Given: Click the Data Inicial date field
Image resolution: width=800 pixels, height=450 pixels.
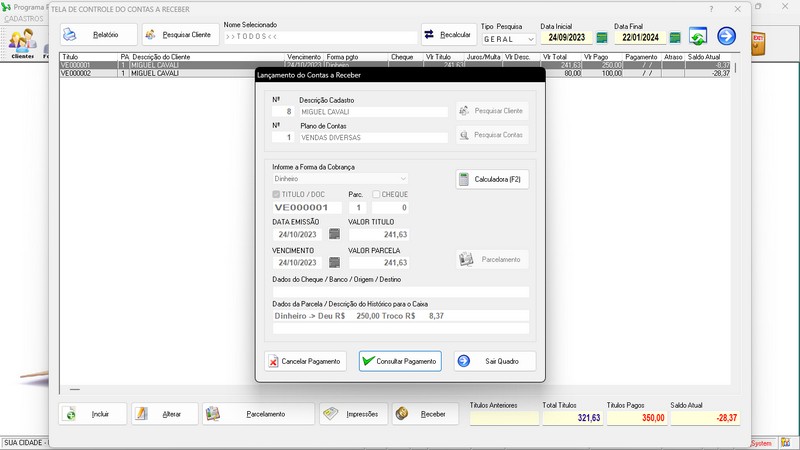Looking at the screenshot, I should coord(566,37).
